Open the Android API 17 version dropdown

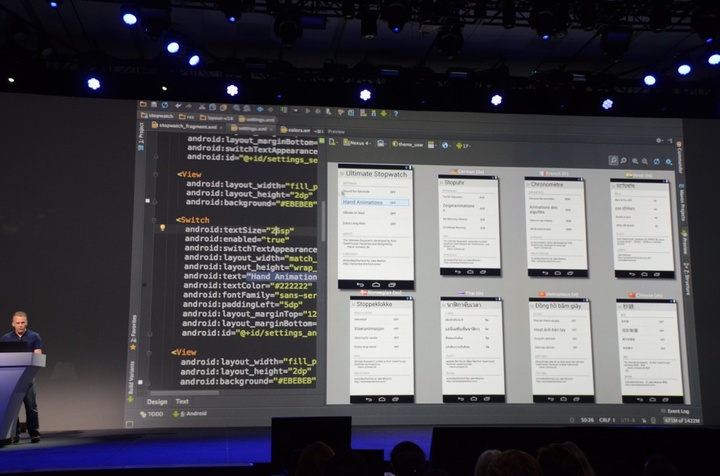point(463,146)
